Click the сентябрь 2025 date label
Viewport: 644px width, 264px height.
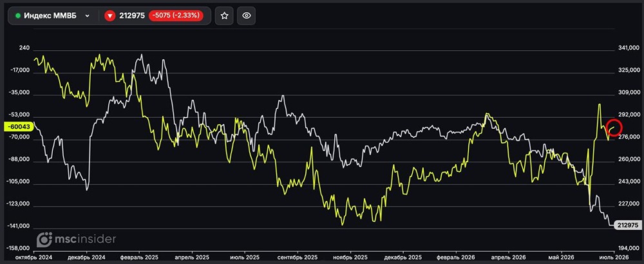click(298, 257)
